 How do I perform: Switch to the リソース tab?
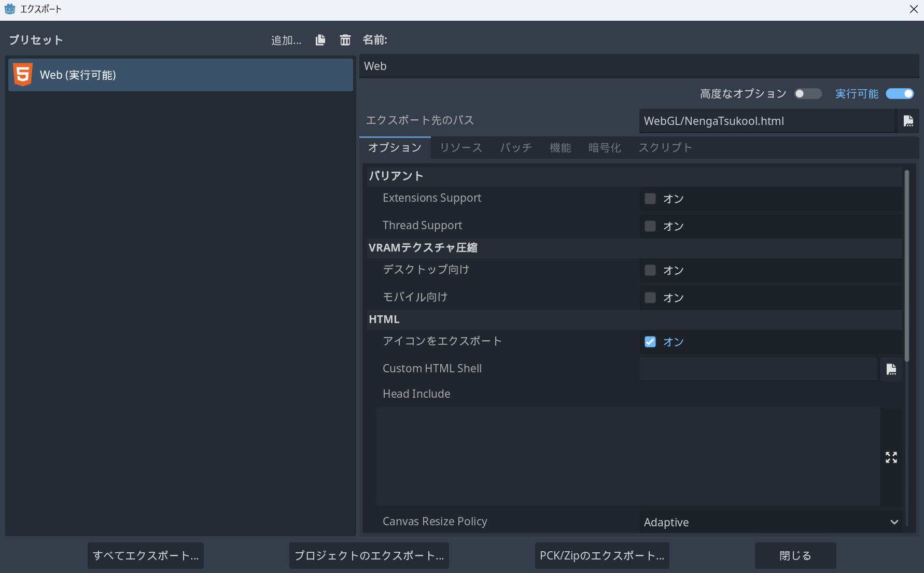coord(460,148)
